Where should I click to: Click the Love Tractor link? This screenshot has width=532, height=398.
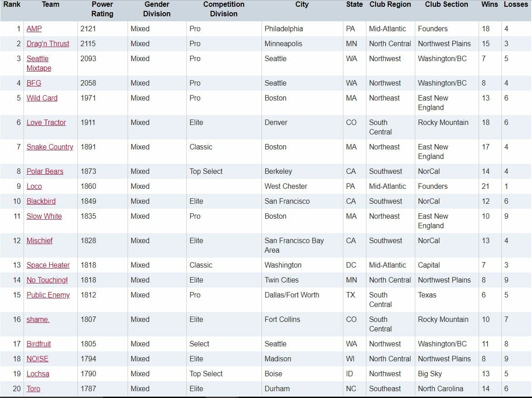(x=46, y=122)
